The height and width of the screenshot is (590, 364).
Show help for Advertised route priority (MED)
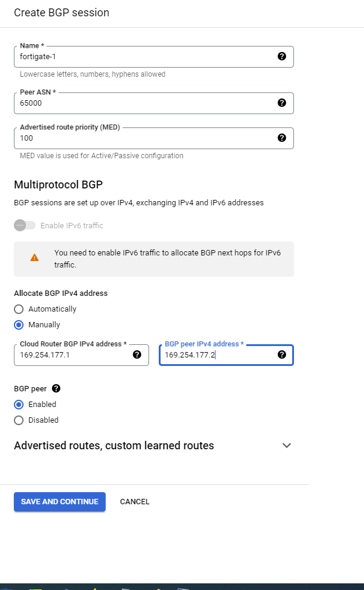click(281, 138)
